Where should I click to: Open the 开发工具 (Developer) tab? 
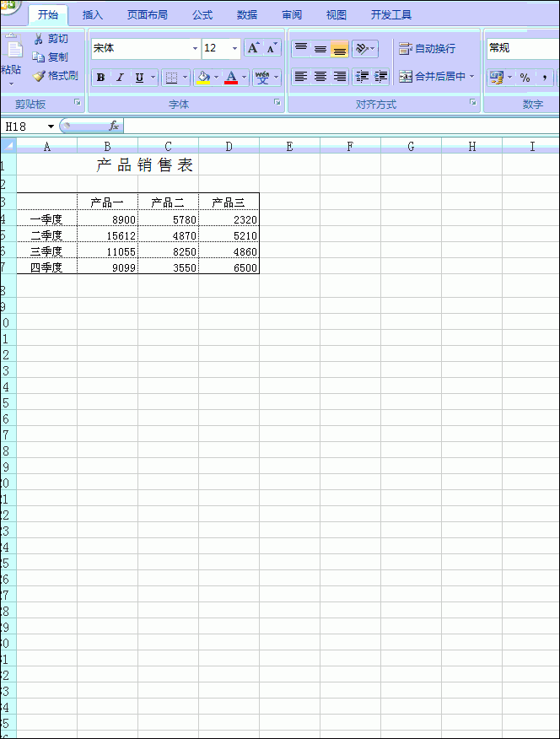tap(391, 14)
